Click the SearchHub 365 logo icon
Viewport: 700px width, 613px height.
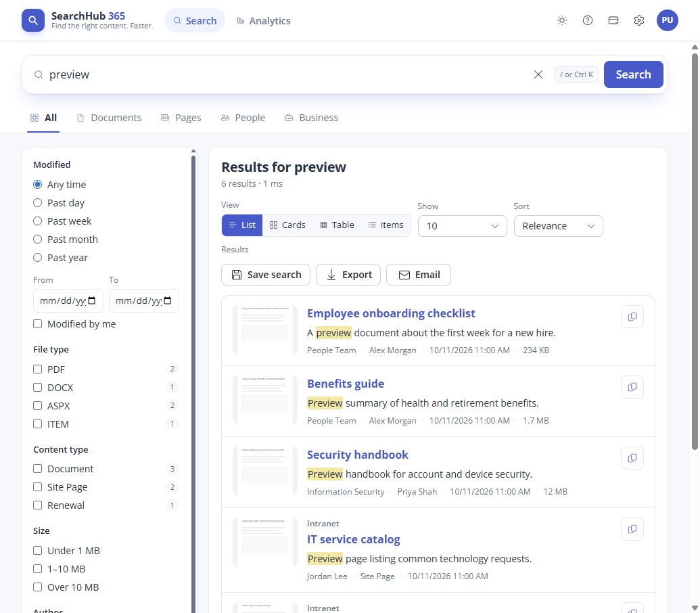(33, 20)
